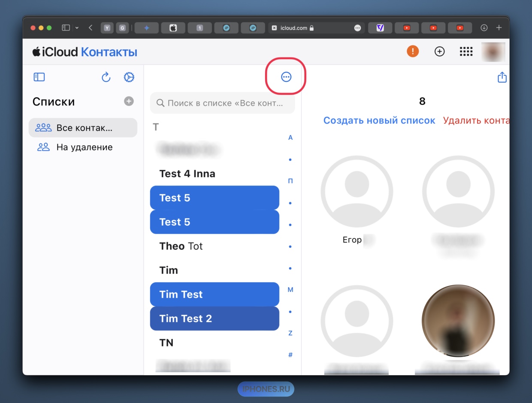Click the contacts search field
This screenshot has height=403, width=532.
point(223,103)
